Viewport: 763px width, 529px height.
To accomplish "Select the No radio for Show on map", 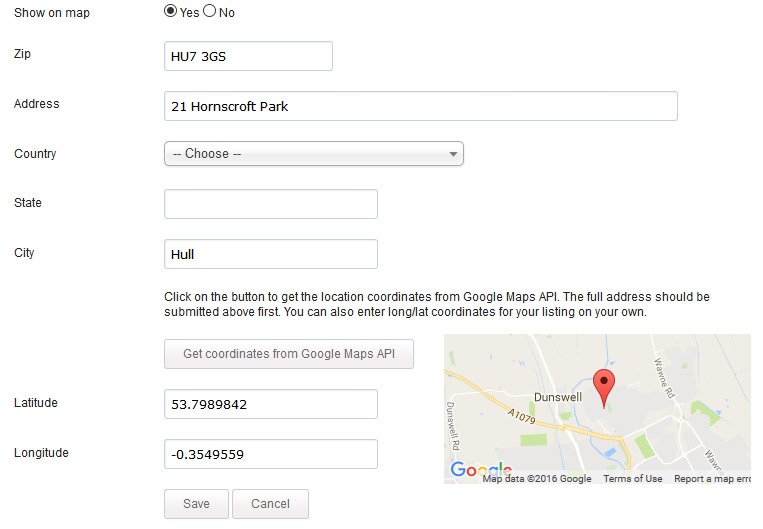I will (209, 12).
